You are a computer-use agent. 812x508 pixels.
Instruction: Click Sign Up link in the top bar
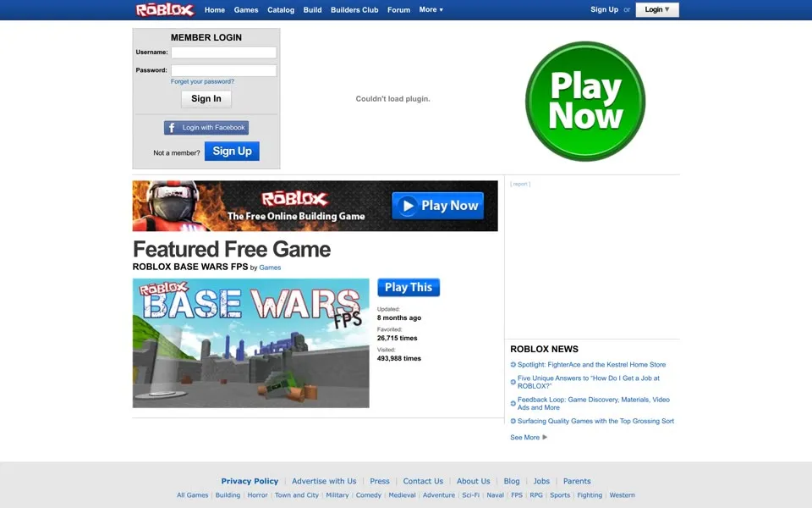point(604,9)
